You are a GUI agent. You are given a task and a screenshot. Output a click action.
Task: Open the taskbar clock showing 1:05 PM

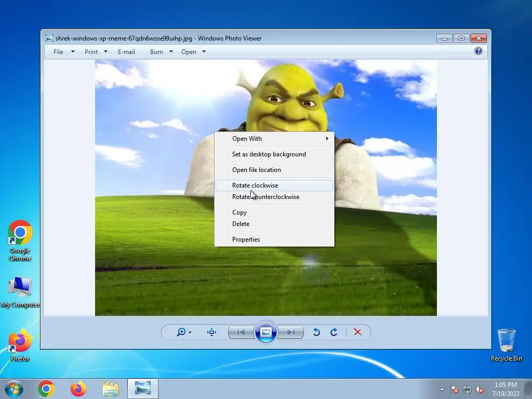[x=506, y=389]
